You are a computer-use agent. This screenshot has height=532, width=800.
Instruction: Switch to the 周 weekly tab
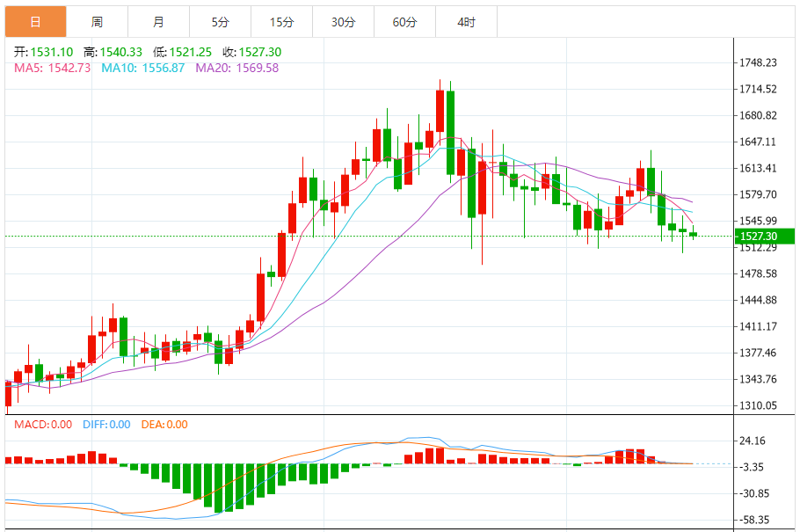pos(97,21)
